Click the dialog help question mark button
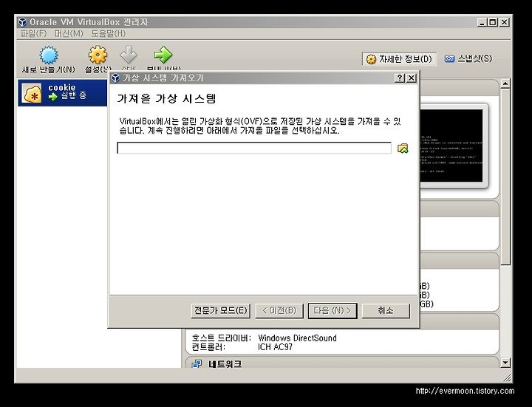This screenshot has height=407, width=532. click(x=400, y=78)
